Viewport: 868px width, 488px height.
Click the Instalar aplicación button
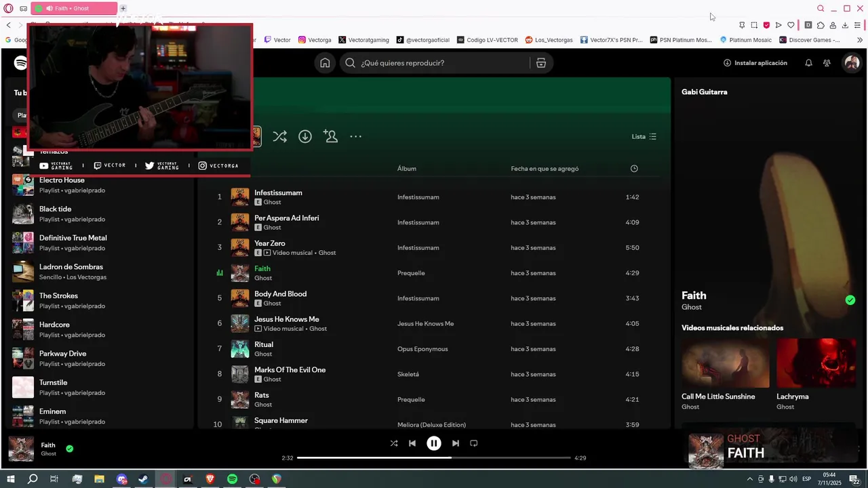pyautogui.click(x=755, y=63)
